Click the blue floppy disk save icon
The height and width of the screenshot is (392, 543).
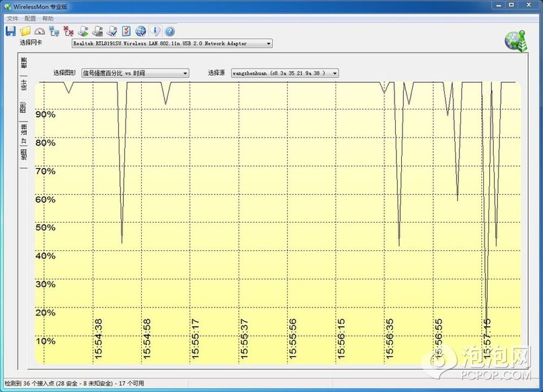11,31
